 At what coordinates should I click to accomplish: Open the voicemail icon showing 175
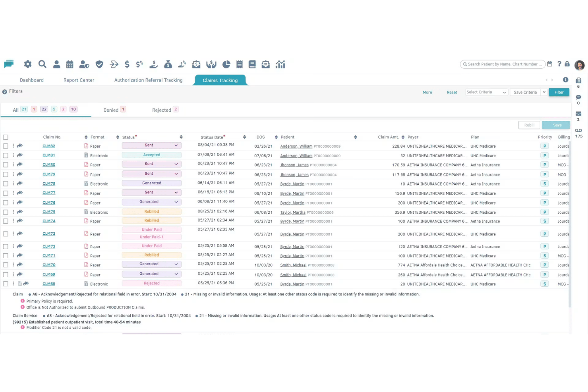pyautogui.click(x=578, y=130)
